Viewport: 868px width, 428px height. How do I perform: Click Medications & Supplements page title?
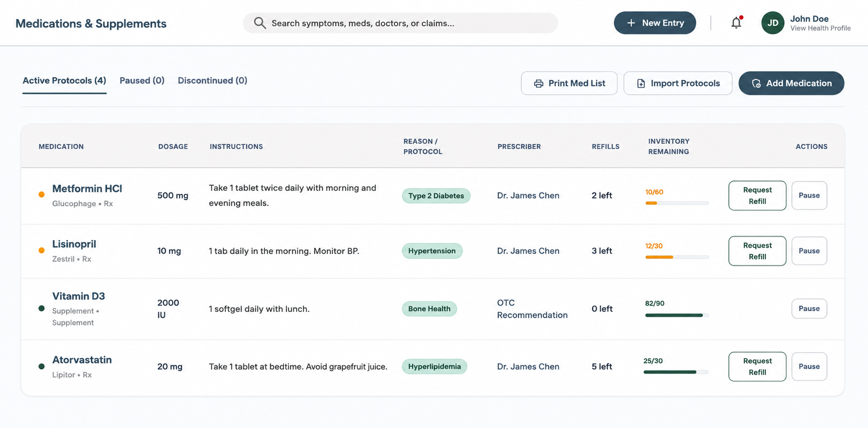91,23
